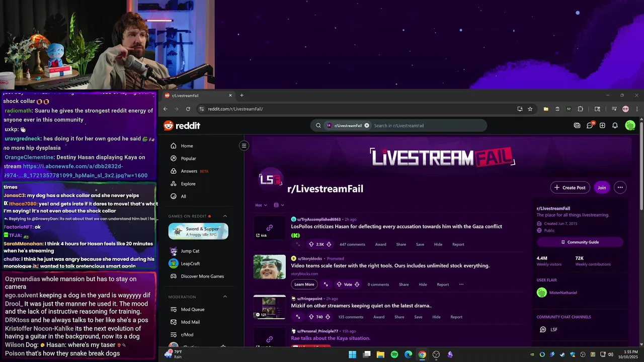Open Reddit chat with 19 notifications

coord(590,125)
